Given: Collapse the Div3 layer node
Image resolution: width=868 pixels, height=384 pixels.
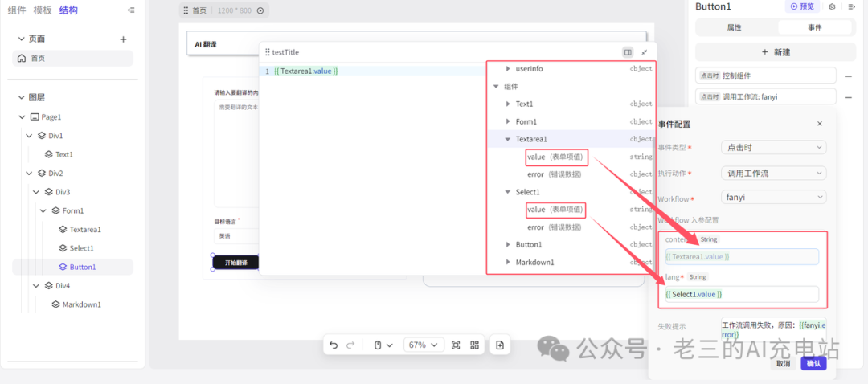Looking at the screenshot, I should 35,192.
